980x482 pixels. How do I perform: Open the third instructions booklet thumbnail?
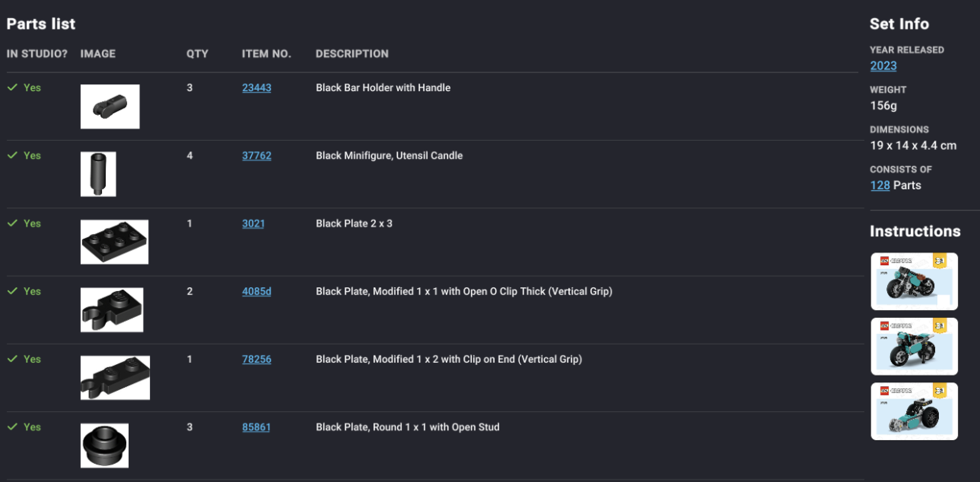click(914, 411)
